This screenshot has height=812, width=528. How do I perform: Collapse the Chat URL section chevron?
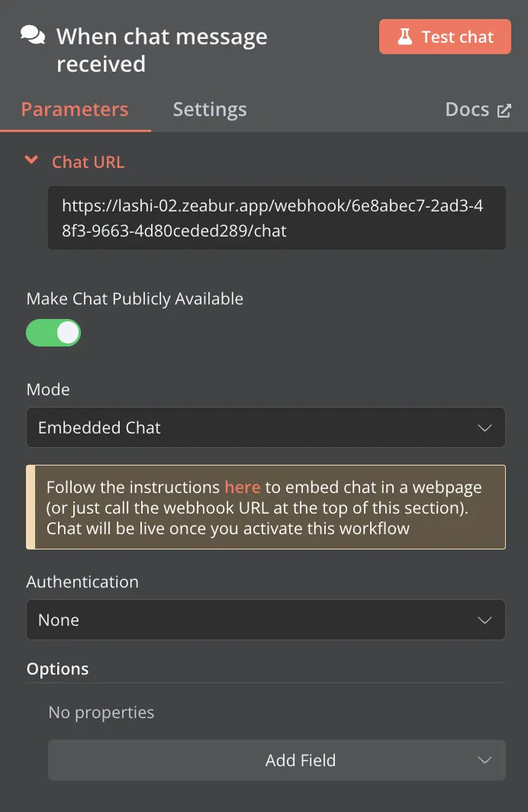(31, 160)
